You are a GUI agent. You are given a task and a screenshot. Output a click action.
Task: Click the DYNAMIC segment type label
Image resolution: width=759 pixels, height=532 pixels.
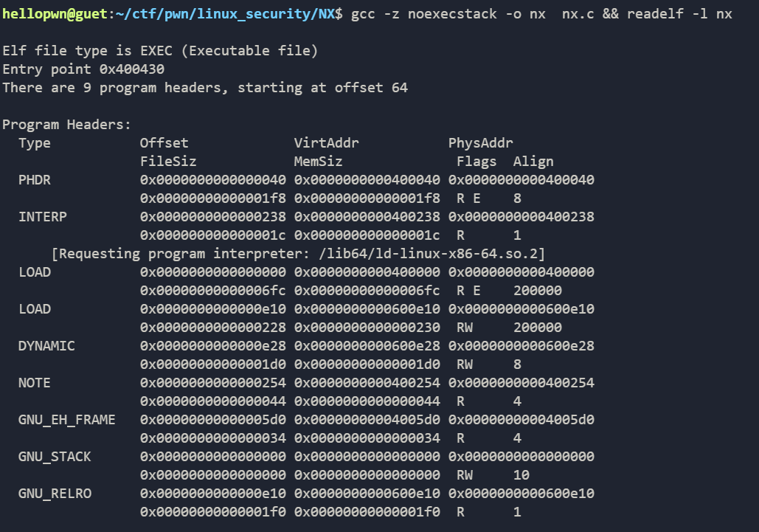pyautogui.click(x=46, y=346)
